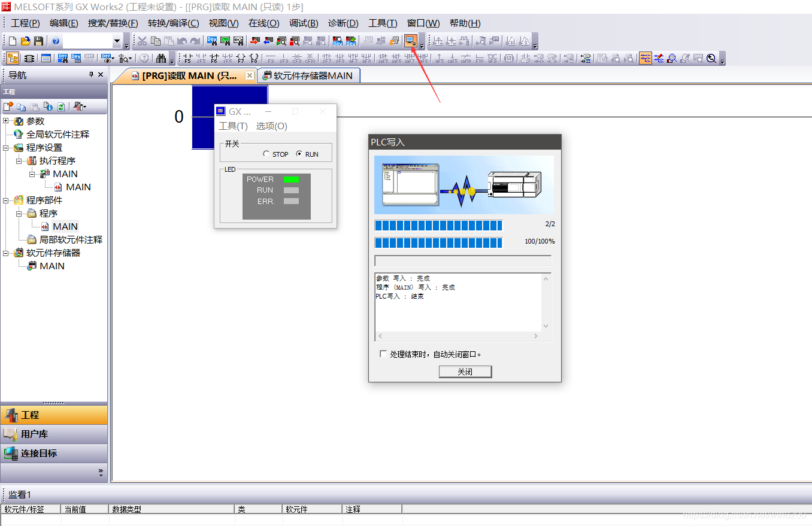Select 全局软元件注释 in project tree
This screenshot has width=812, height=526.
[x=57, y=134]
